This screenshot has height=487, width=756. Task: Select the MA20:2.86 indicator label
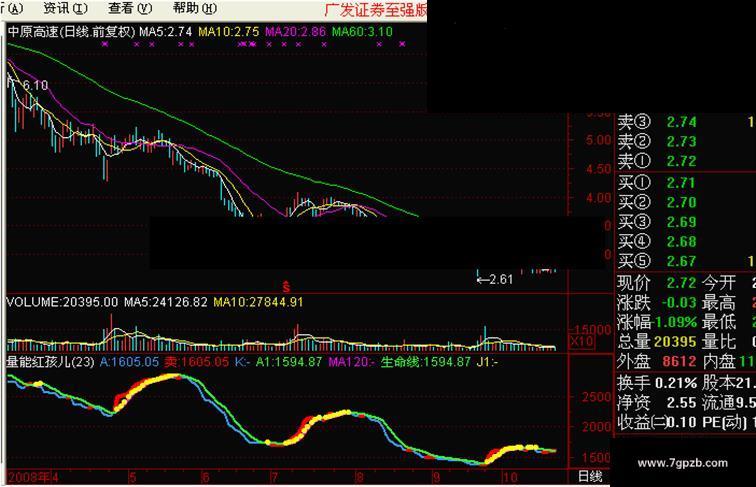[x=296, y=32]
